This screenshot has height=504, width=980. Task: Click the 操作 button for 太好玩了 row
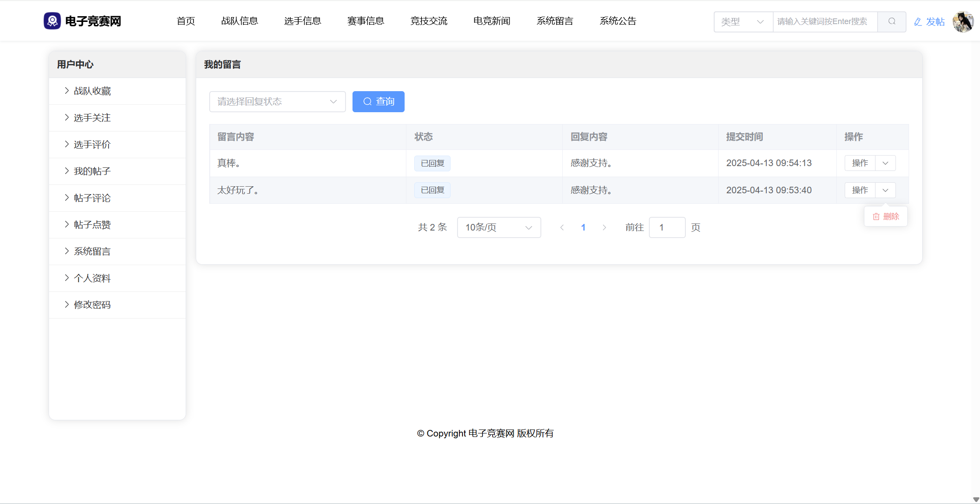point(860,190)
